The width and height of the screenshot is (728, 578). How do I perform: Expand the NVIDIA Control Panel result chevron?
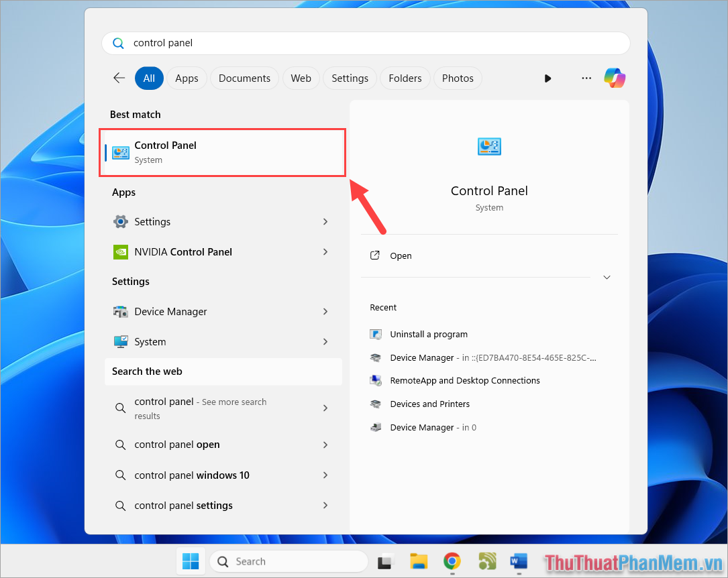[x=325, y=252]
